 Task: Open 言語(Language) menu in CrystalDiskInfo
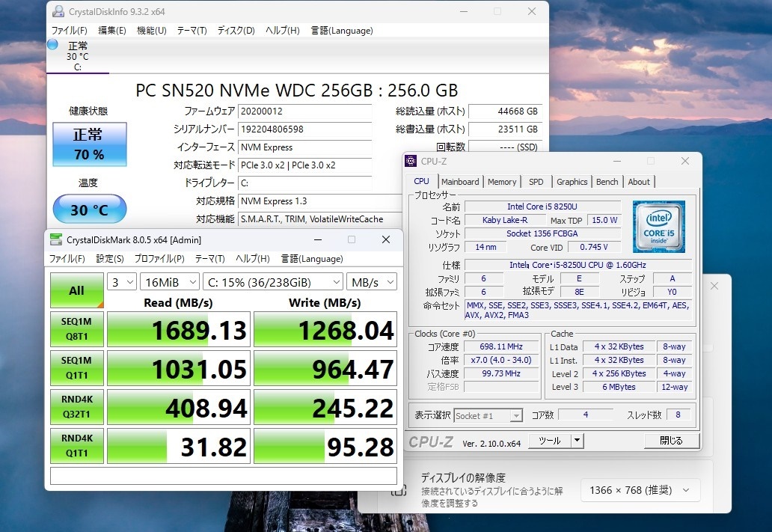click(342, 31)
